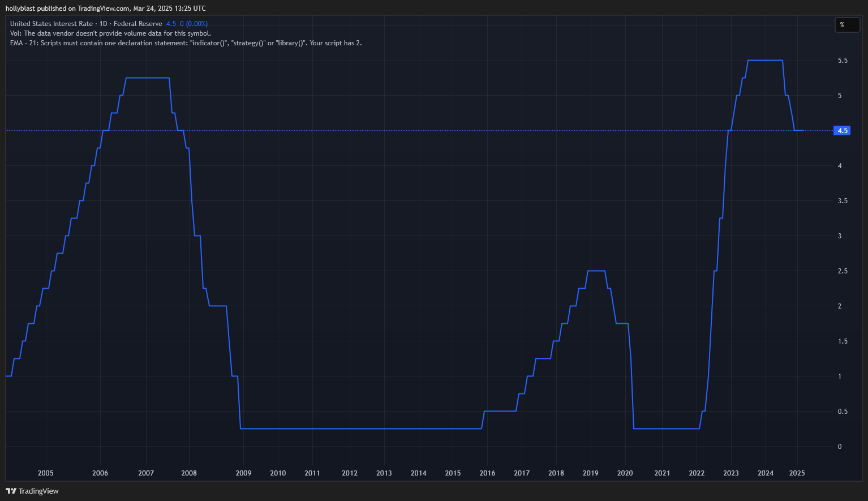Click the 2007 label on time axis
The width and height of the screenshot is (868, 501).
tap(146, 473)
